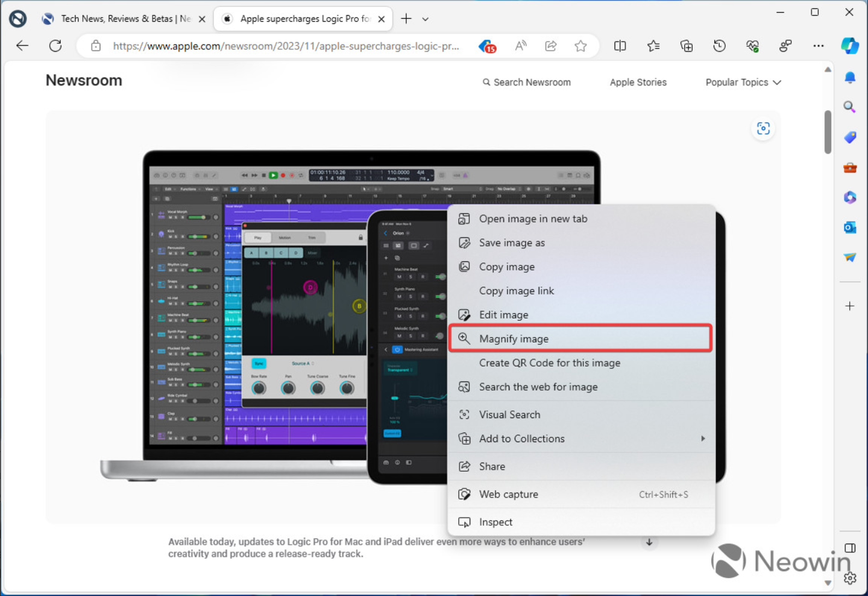Open Read aloud from the address bar

(x=521, y=46)
